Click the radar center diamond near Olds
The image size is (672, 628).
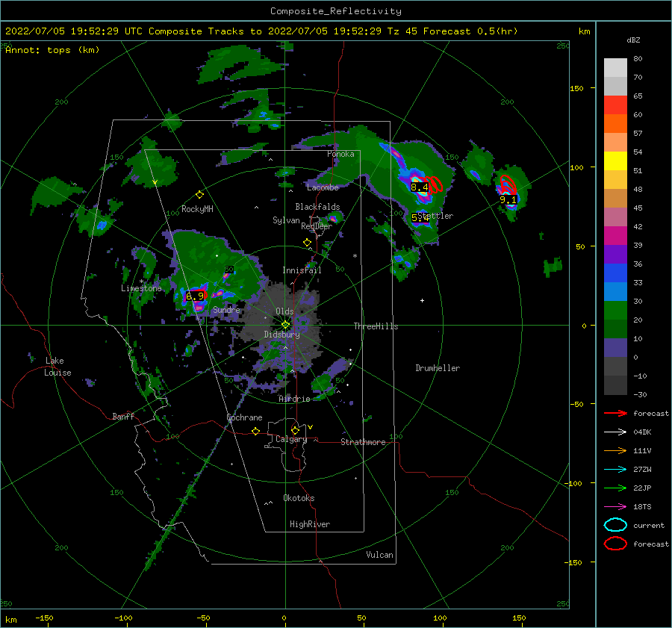click(x=285, y=325)
